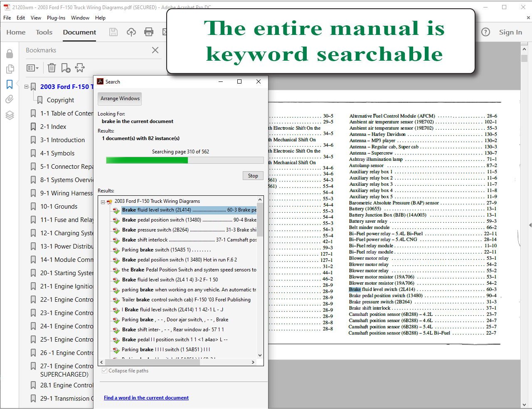This screenshot has width=532, height=409.
Task: Open the Window menu
Action: point(80,18)
